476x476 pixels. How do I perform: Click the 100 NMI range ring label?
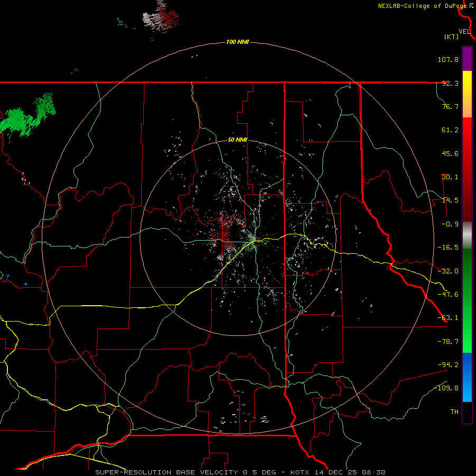click(237, 42)
